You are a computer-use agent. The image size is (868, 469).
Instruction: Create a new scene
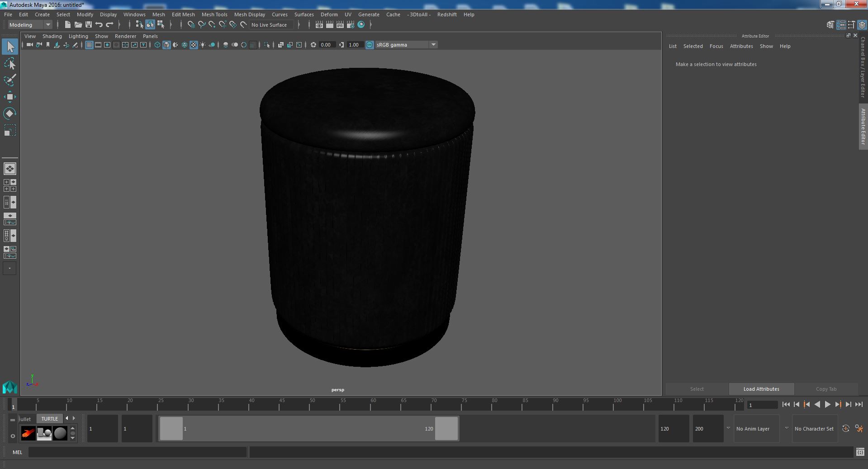(x=68, y=25)
